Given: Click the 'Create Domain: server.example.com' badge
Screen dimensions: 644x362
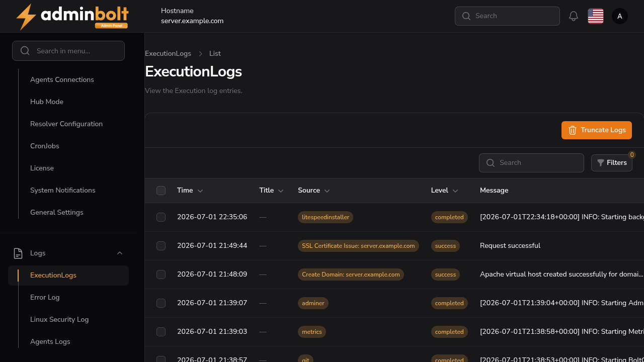Looking at the screenshot, I should (x=351, y=275).
